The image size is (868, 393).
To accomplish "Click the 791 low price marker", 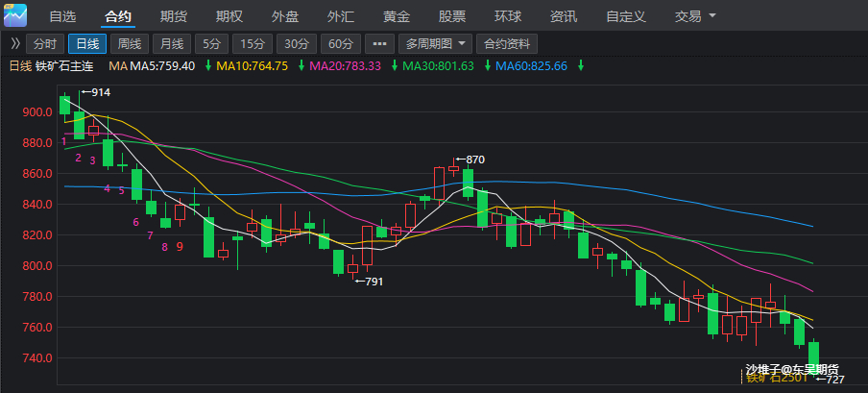I will [369, 282].
